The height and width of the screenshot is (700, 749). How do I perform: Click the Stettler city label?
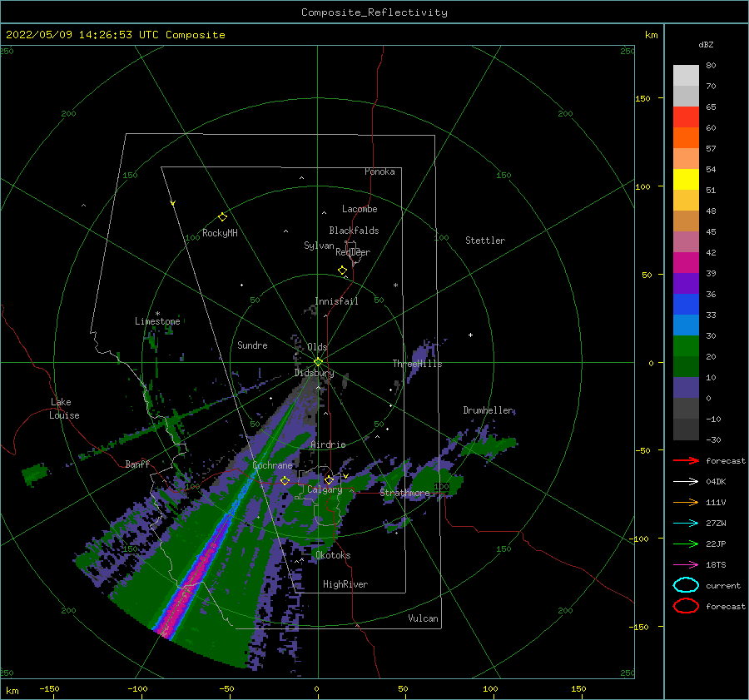pyautogui.click(x=485, y=241)
